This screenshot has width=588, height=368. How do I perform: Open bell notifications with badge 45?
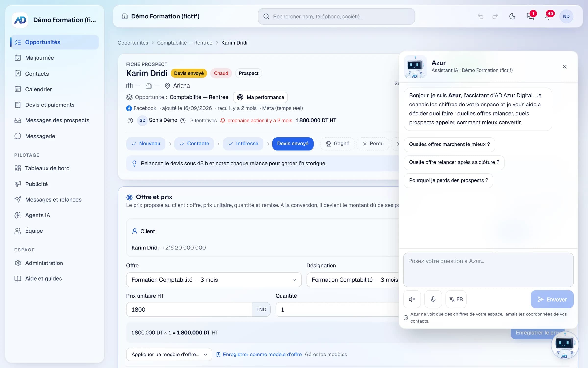(548, 16)
